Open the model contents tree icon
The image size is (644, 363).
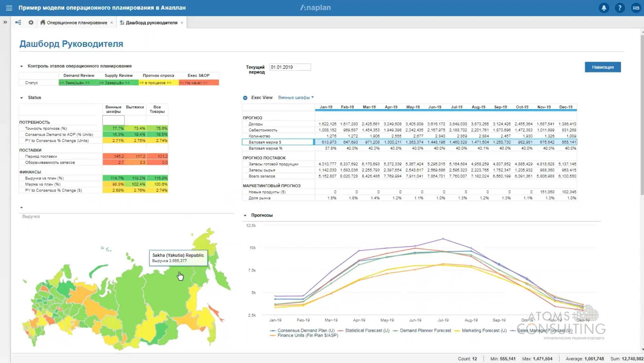click(18, 22)
